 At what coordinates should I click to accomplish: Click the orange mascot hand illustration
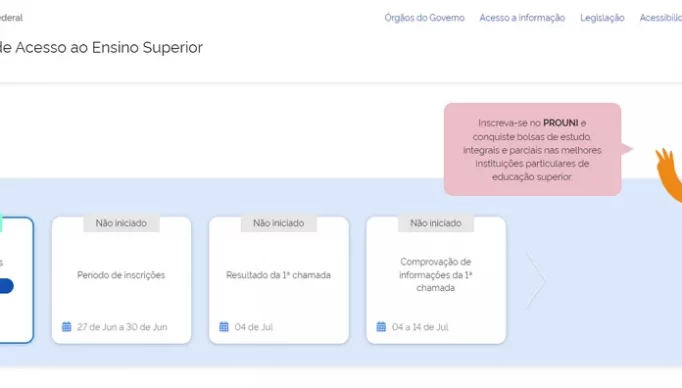tap(669, 175)
